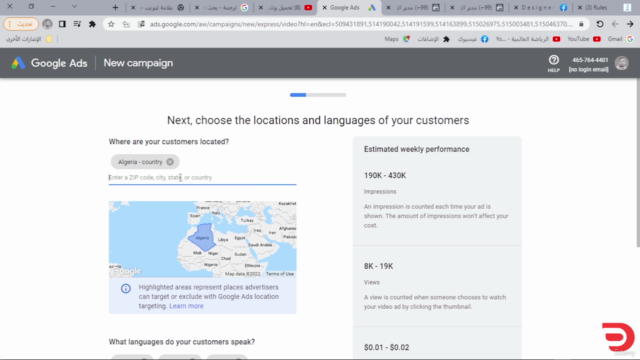This screenshot has height=360, width=640.
Task: Click the Google Ads logo
Action: click(49, 63)
